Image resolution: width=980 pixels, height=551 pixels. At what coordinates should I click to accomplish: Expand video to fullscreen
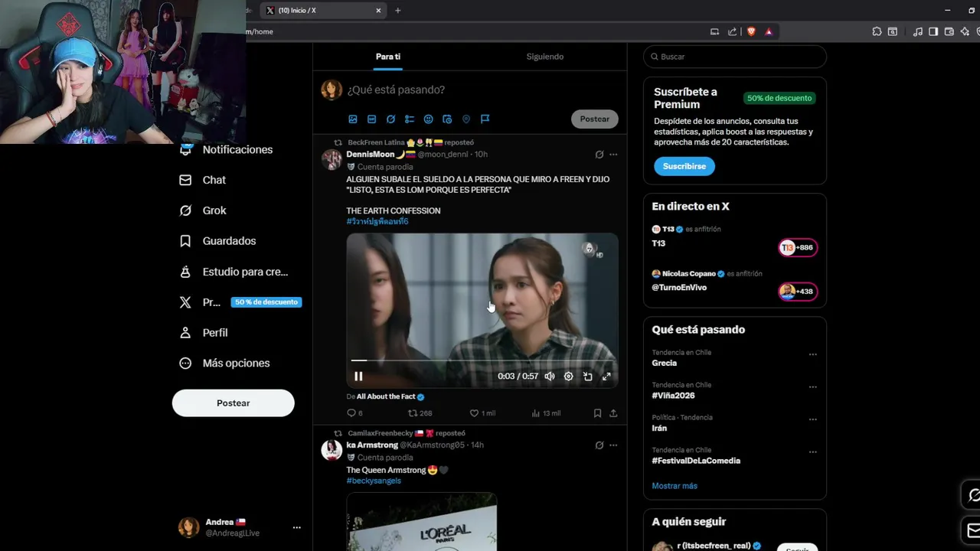click(x=606, y=376)
